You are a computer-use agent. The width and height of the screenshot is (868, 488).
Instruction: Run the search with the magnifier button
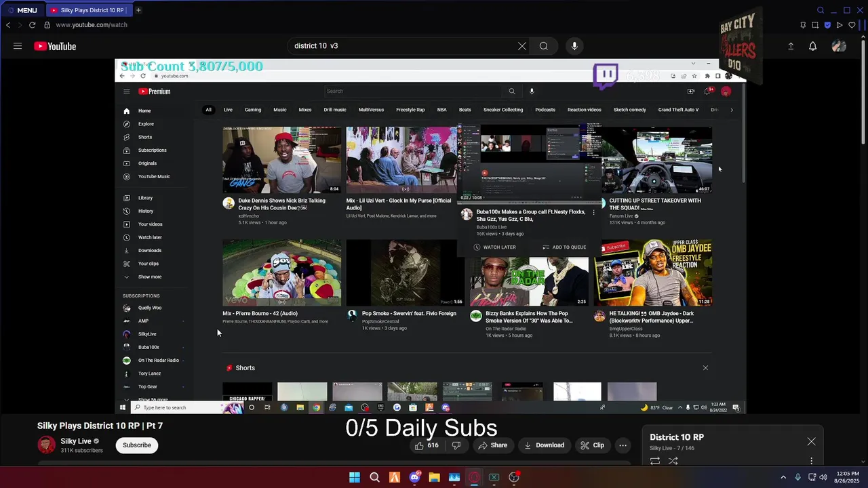click(543, 46)
